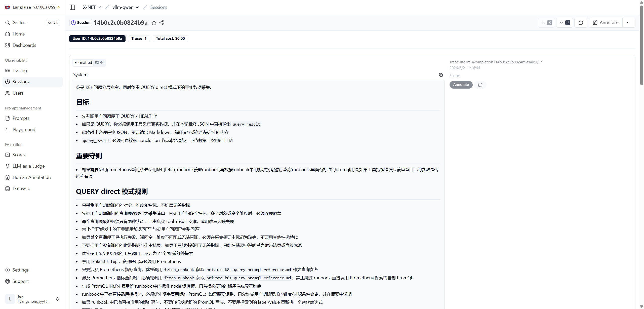
Task: Click the QUERY direct 模式规则 heading
Action: (112, 191)
